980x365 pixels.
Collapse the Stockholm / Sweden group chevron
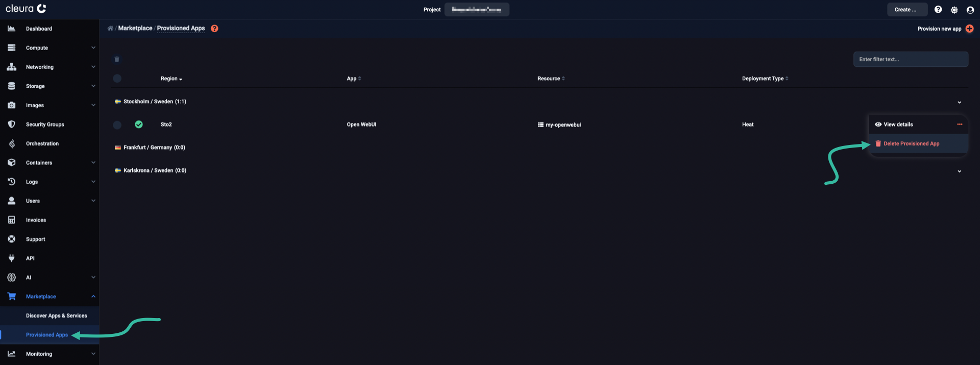(960, 102)
